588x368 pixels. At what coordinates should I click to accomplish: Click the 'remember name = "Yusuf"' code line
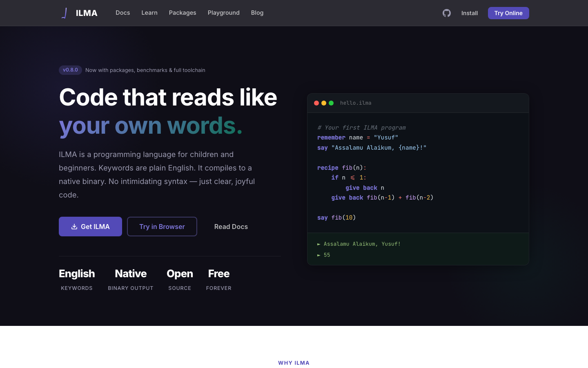[358, 137]
